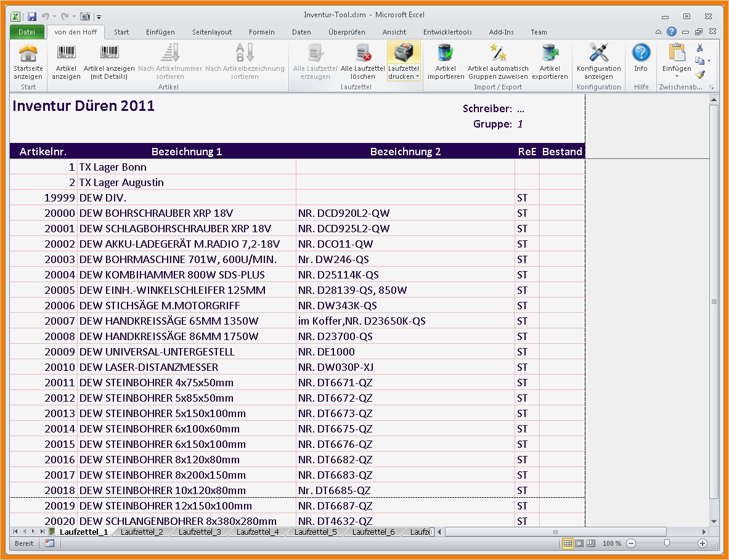This screenshot has width=729, height=560.
Task: Expand the Einfügen paste dropdown arrow
Action: [x=677, y=77]
